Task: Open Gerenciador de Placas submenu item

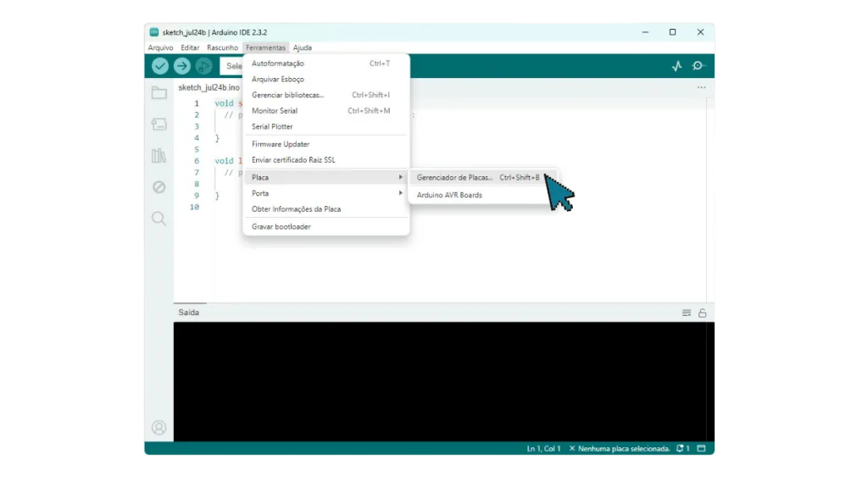Action: (482, 178)
